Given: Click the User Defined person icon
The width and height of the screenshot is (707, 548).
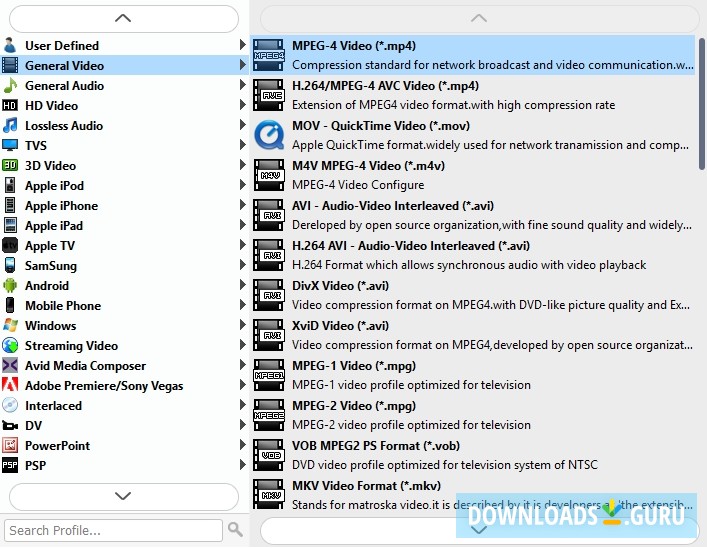Looking at the screenshot, I should [10, 46].
